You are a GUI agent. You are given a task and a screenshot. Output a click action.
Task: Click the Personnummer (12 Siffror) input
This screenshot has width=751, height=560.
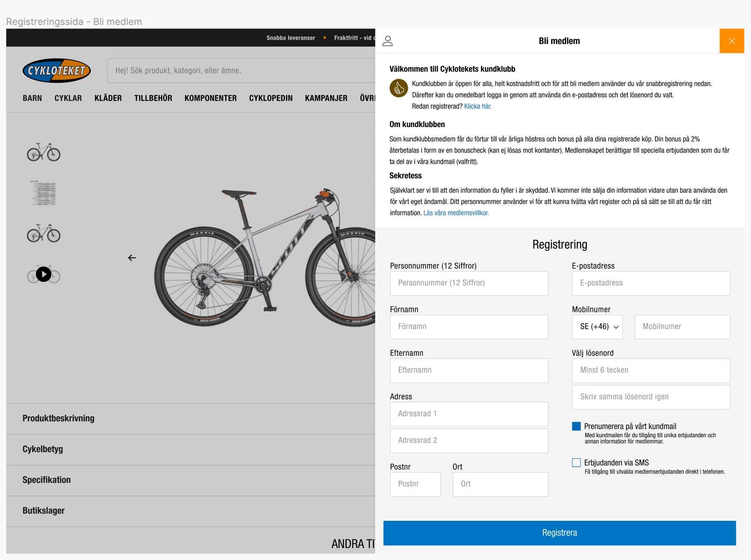pyautogui.click(x=469, y=283)
